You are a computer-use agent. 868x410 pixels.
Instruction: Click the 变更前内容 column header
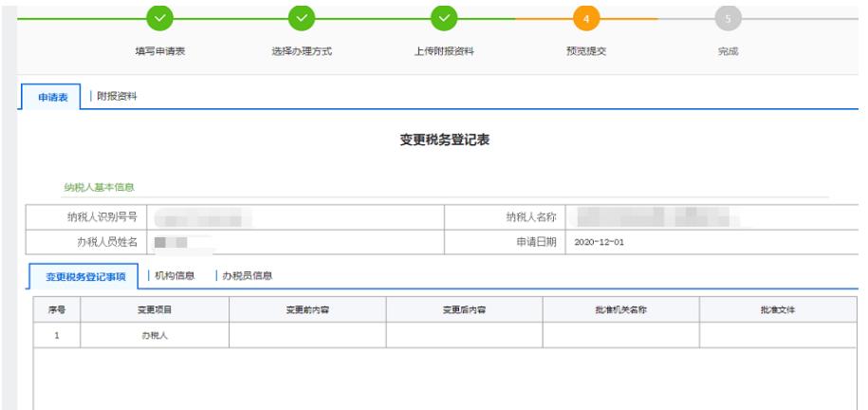pyautogui.click(x=307, y=310)
